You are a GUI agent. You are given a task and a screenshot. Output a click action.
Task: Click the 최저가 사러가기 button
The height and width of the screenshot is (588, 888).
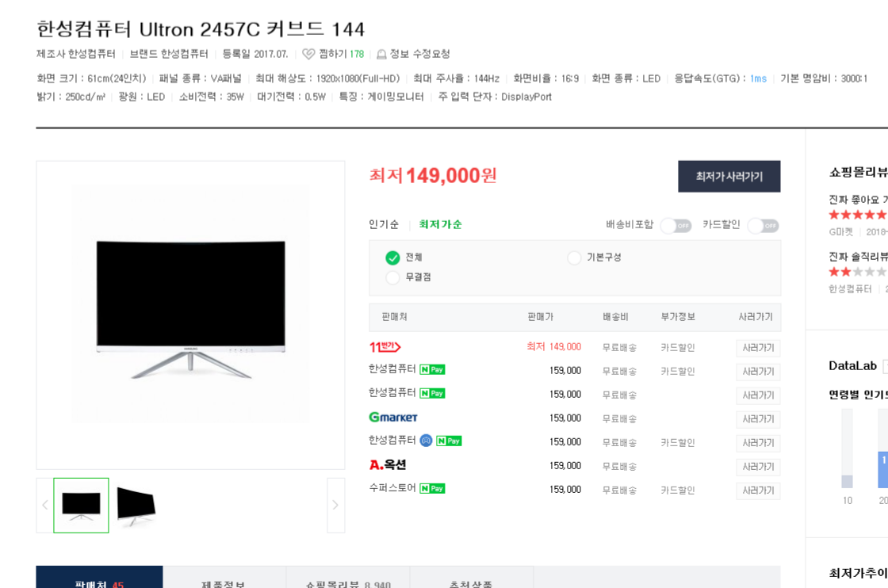[x=729, y=177]
